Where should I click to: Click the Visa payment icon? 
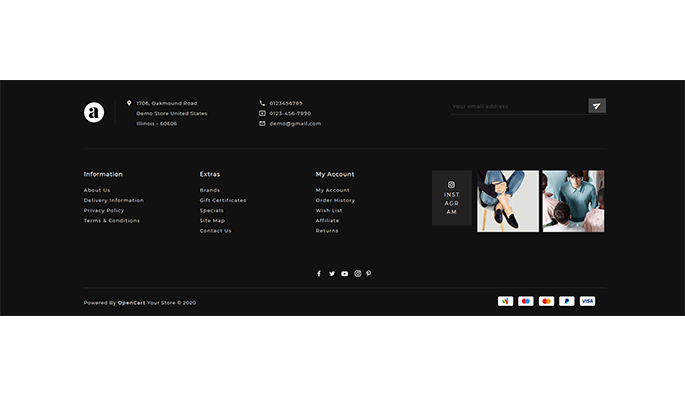587,301
